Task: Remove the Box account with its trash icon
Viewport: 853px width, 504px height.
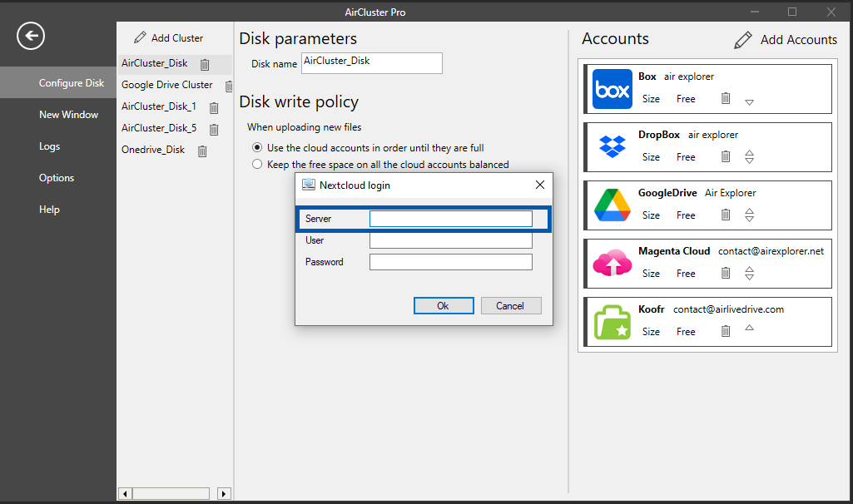Action: point(725,98)
